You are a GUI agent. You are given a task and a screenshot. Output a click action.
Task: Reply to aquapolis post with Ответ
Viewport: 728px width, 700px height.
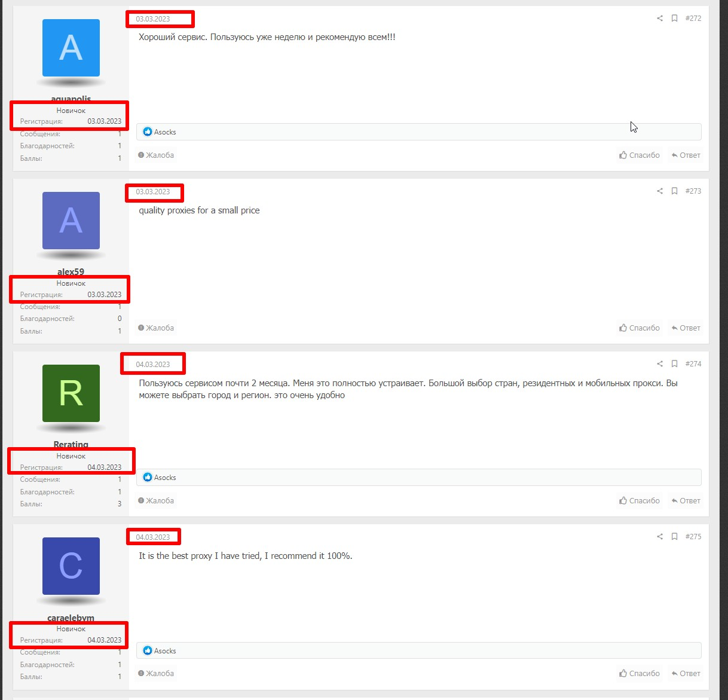coord(686,155)
